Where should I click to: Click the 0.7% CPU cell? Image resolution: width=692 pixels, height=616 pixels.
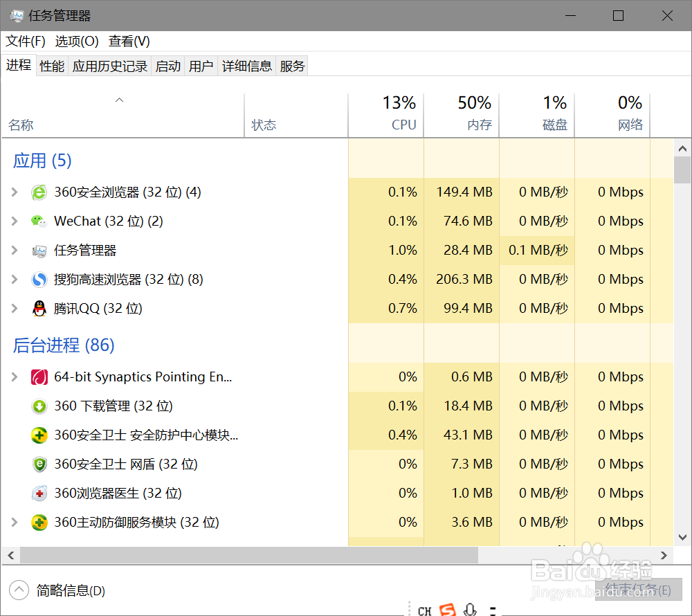tap(386, 309)
